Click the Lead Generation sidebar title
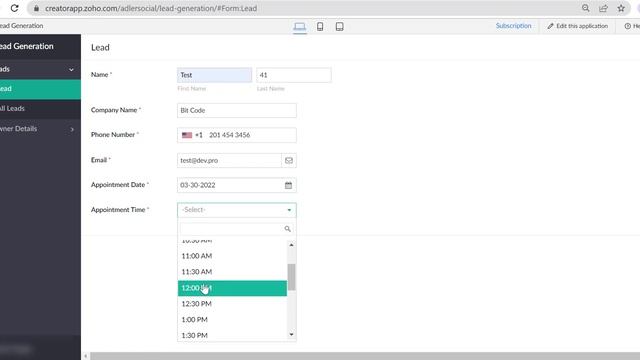This screenshot has width=640, height=360. [x=27, y=47]
